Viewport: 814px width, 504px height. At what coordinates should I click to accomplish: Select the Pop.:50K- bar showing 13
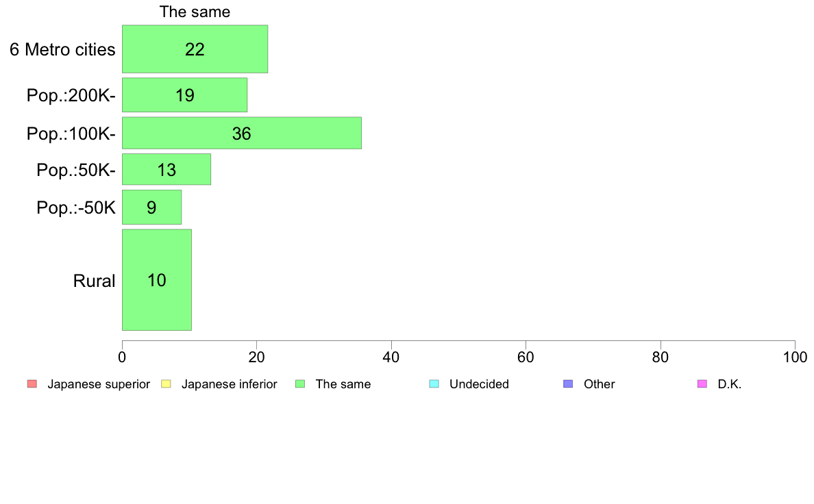click(166, 169)
